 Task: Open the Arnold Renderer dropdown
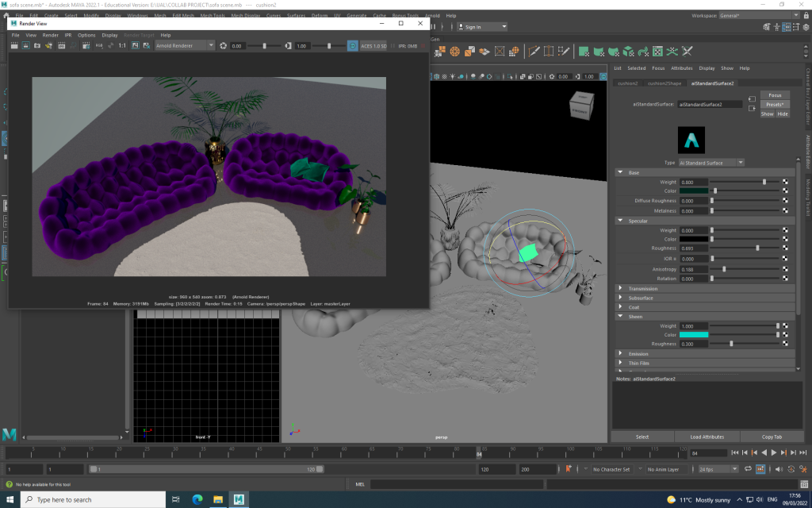[x=185, y=46]
